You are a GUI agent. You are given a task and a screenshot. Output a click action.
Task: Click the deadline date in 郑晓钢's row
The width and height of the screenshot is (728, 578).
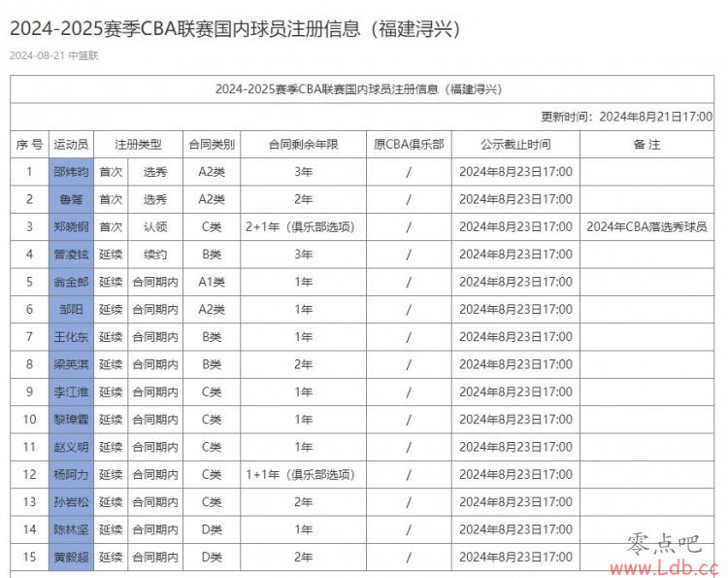[515, 226]
